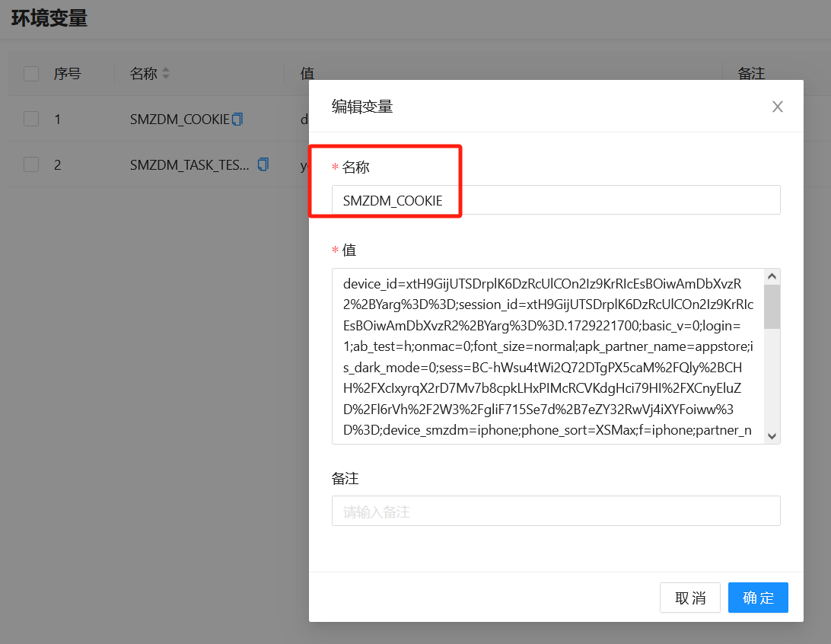Confirm changes with 确定 button

coord(758,598)
